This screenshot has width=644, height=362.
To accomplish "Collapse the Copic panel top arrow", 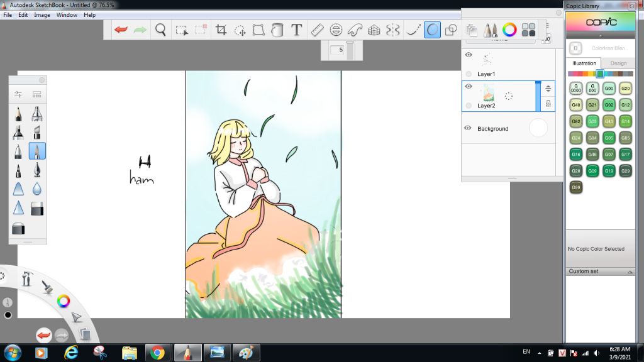I will pyautogui.click(x=601, y=36).
